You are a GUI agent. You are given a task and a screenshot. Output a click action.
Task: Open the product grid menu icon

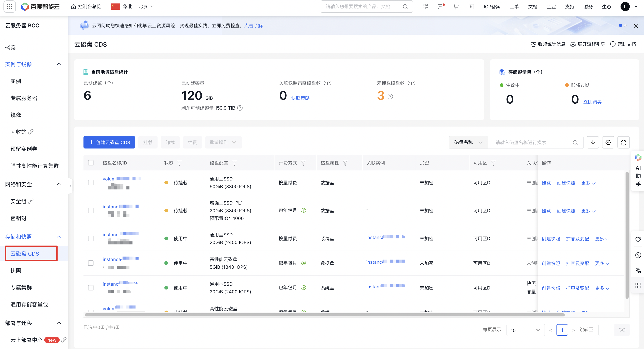pos(9,7)
